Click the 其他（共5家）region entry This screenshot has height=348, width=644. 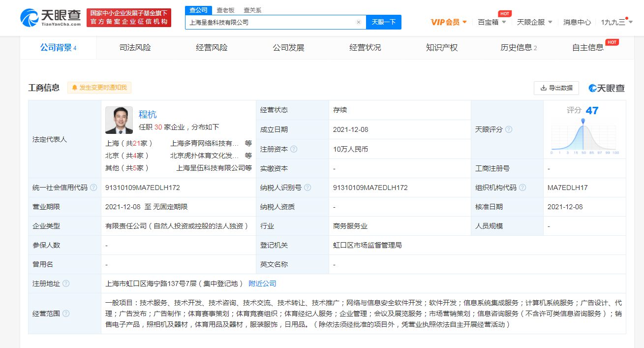click(x=127, y=168)
